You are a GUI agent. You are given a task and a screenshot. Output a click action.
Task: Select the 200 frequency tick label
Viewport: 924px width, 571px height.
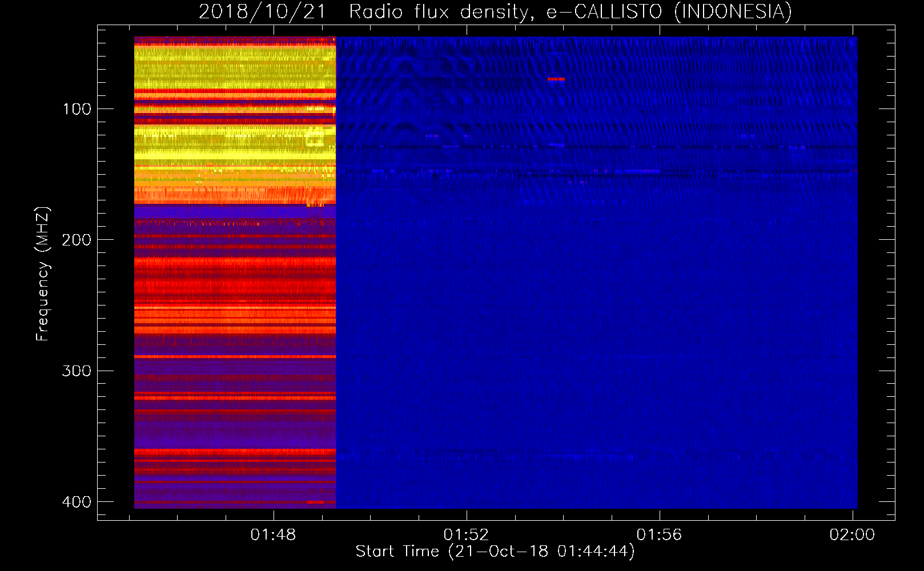[x=77, y=240]
